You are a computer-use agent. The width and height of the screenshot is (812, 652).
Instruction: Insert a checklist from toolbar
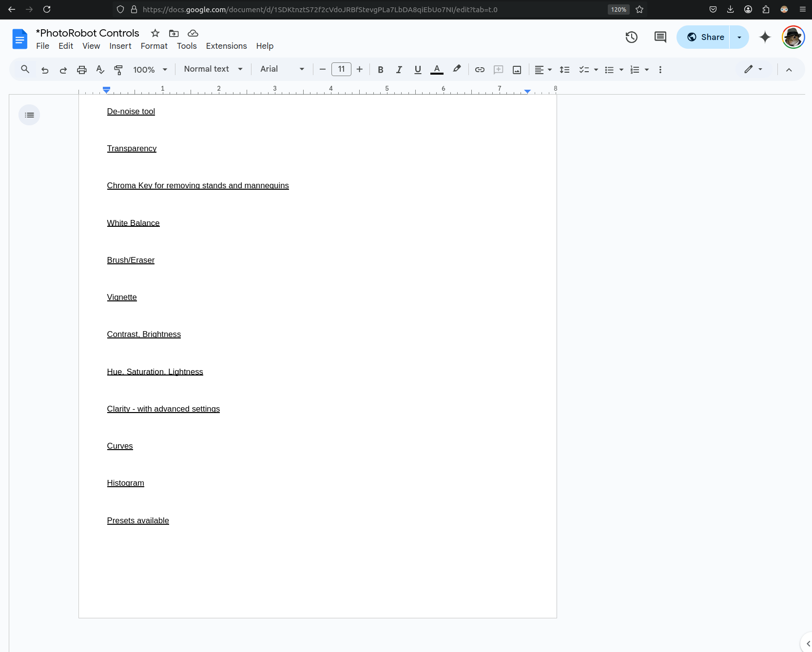(584, 70)
